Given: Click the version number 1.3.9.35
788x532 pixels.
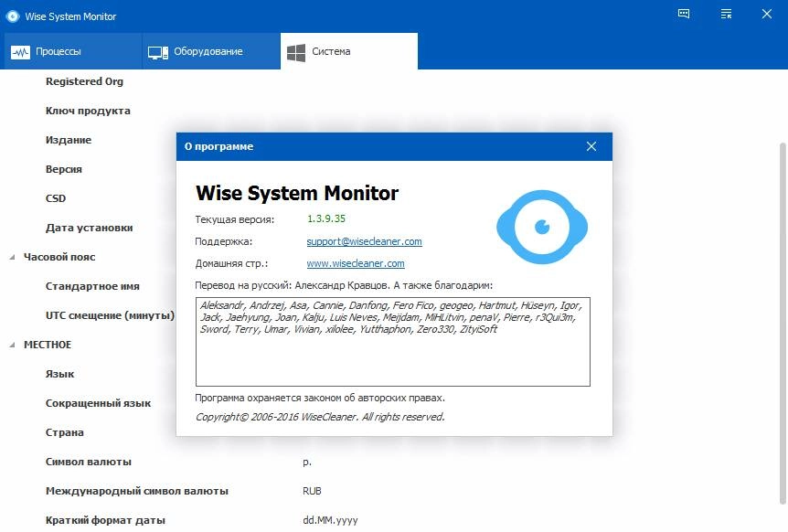Looking at the screenshot, I should [x=326, y=218].
